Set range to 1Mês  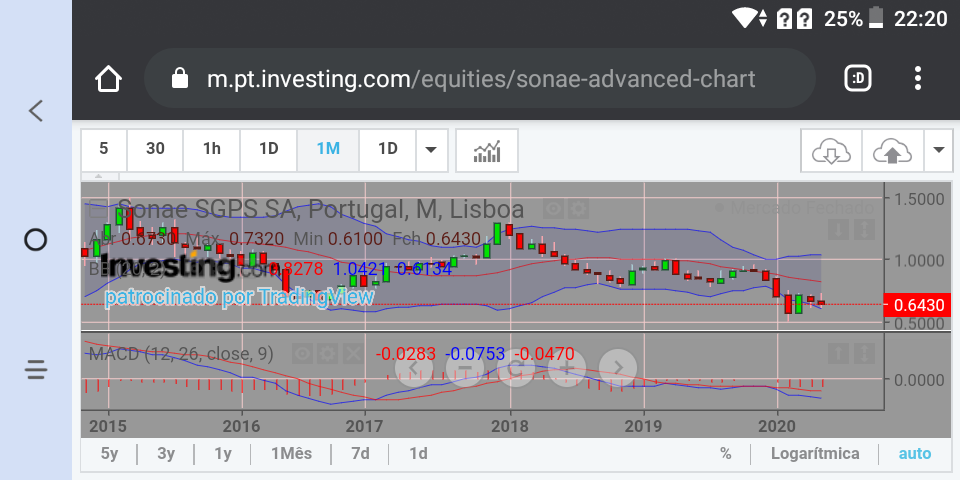291,454
